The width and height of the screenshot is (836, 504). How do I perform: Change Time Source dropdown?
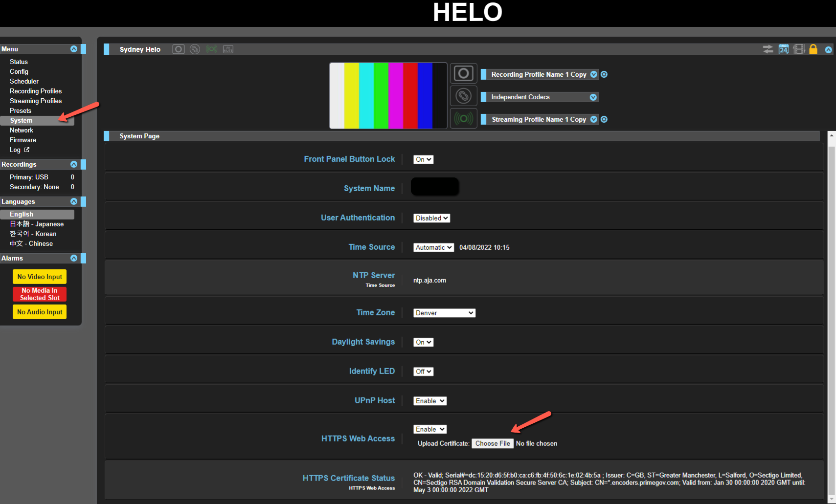point(434,247)
